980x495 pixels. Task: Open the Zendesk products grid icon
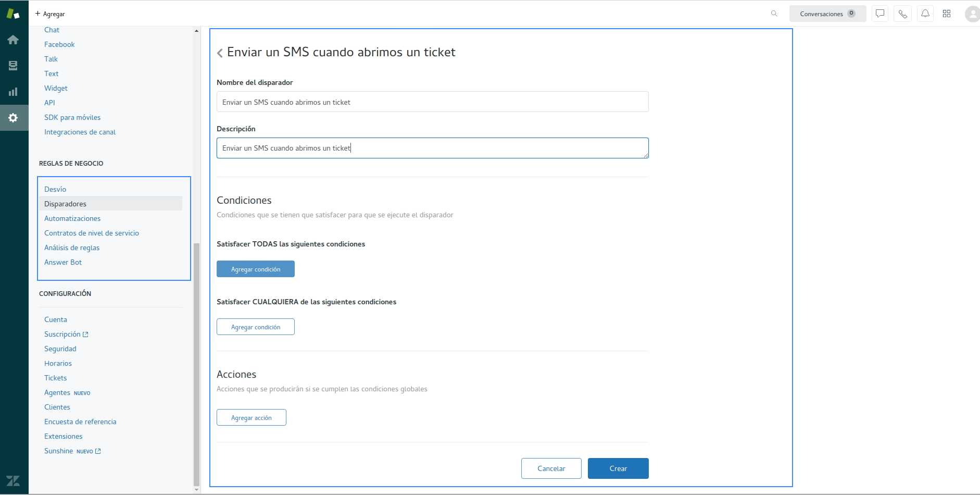coord(947,14)
